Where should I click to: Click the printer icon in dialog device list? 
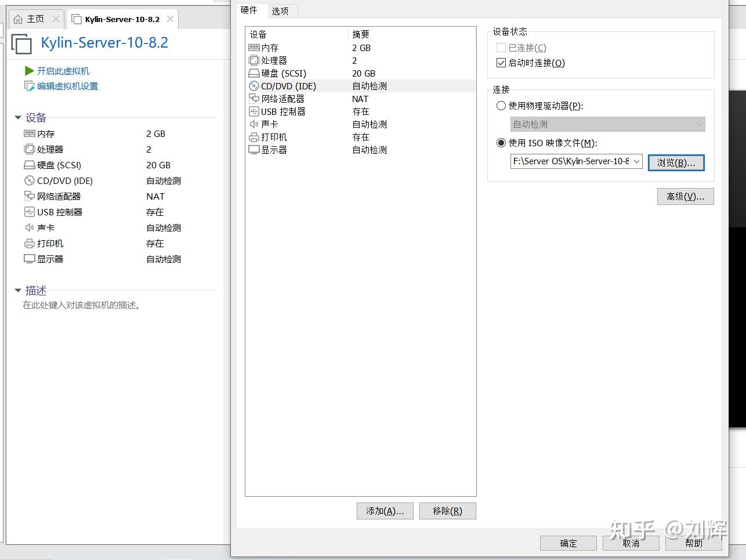[x=254, y=137]
